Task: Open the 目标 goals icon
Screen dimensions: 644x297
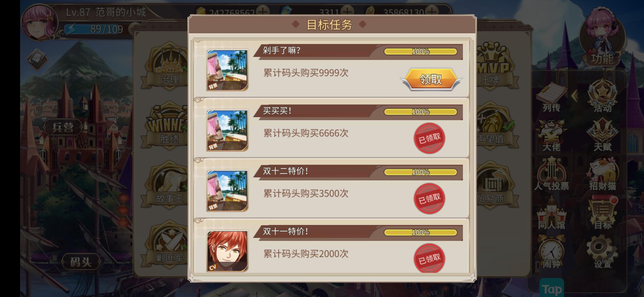Action: pos(602,213)
